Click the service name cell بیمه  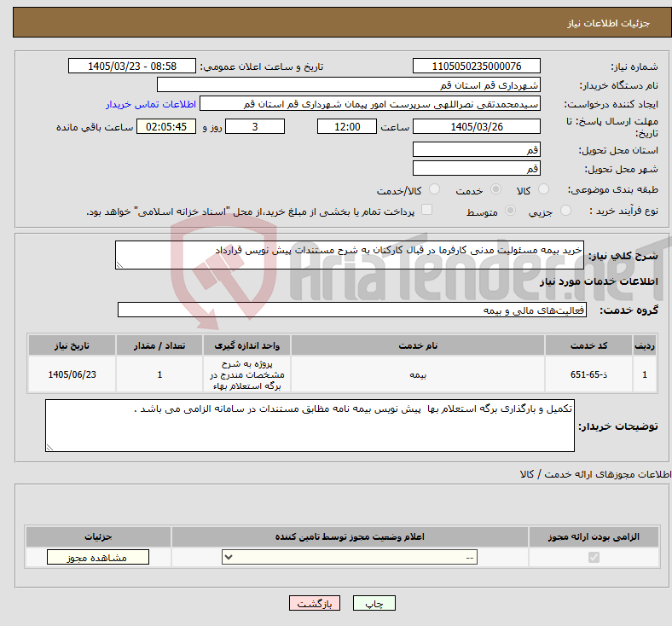tap(418, 374)
